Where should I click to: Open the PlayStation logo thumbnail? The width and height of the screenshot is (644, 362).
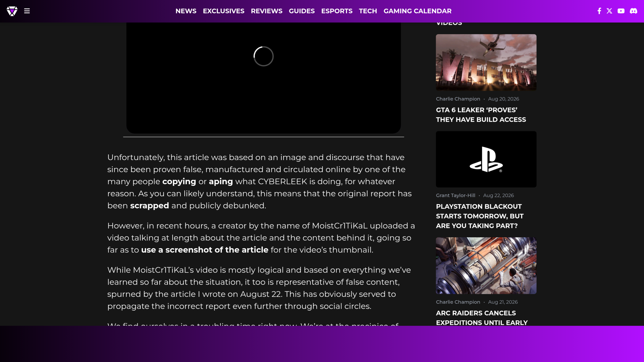click(486, 159)
